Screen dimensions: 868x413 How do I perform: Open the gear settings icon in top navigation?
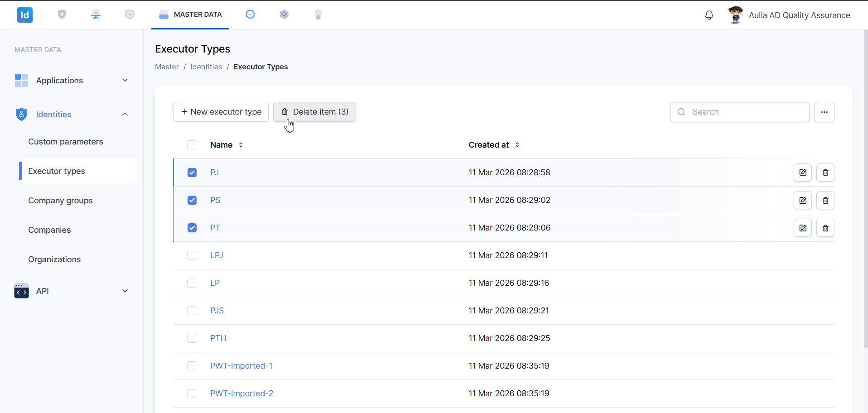point(284,14)
